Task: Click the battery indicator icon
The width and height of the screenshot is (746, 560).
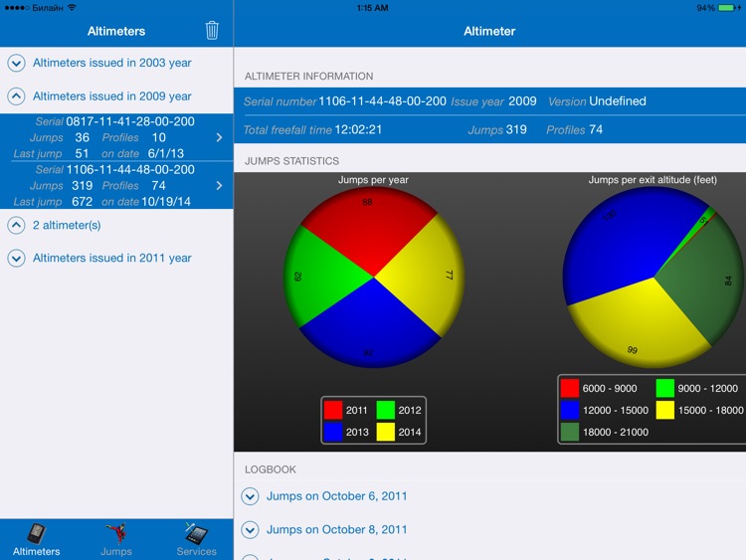Action: [726, 8]
